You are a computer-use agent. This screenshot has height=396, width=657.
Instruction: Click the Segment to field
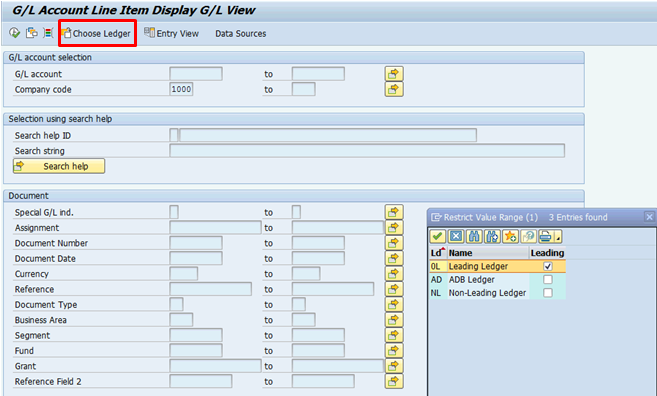318,335
